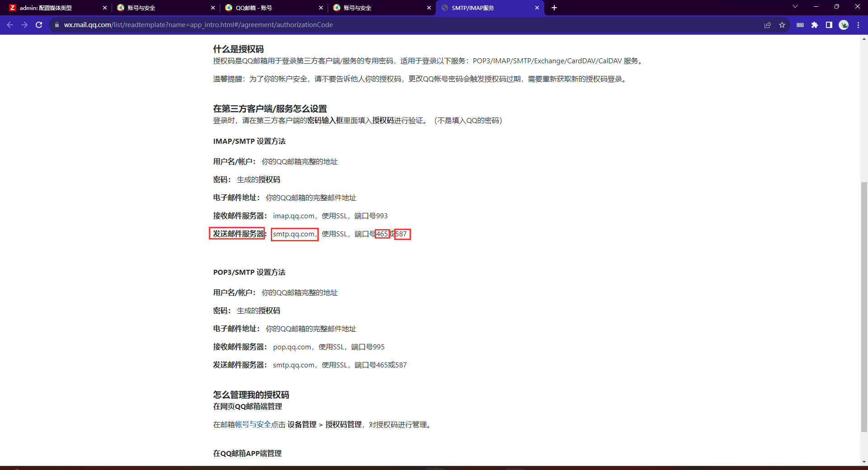
Task: Close the SMTP/IMAP服务 tab
Action: tap(537, 8)
